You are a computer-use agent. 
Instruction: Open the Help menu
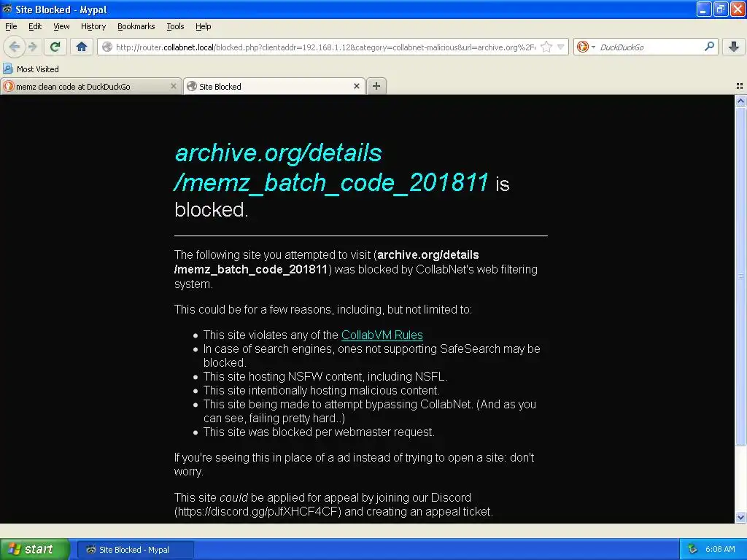(x=204, y=26)
